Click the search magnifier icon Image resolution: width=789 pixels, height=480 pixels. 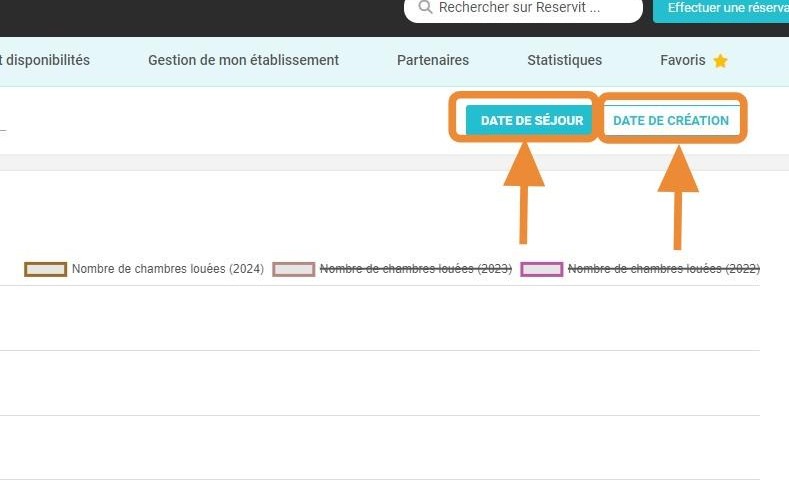tap(425, 7)
